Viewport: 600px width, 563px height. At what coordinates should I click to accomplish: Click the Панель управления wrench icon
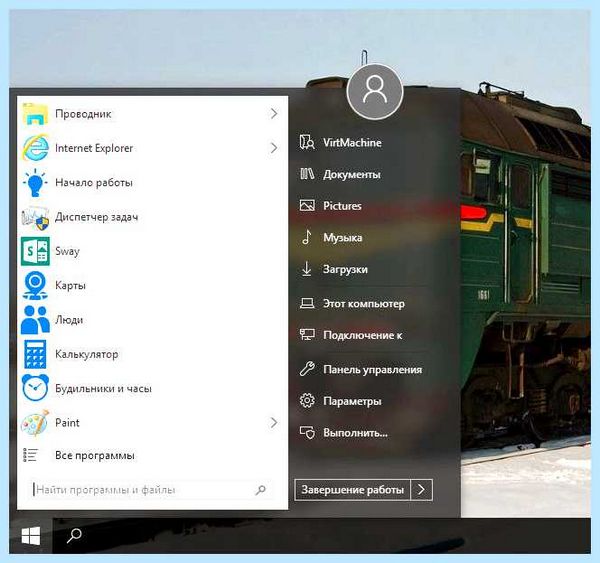pyautogui.click(x=307, y=369)
